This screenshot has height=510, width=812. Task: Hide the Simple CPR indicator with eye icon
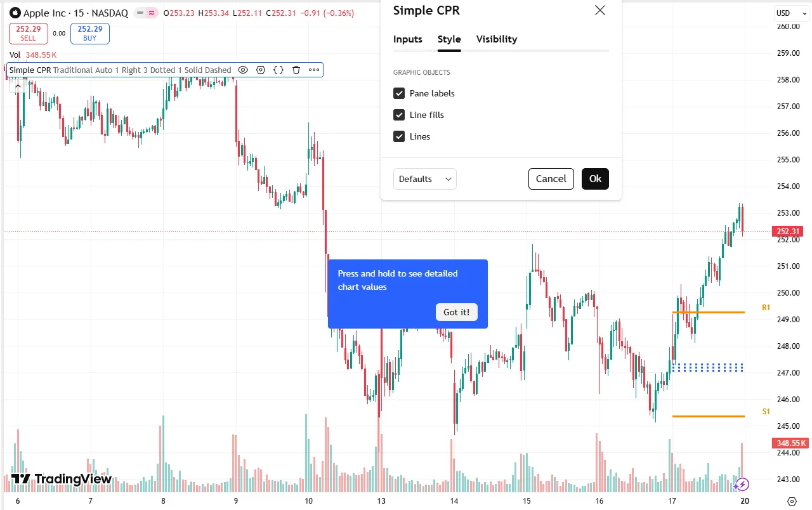click(x=243, y=70)
